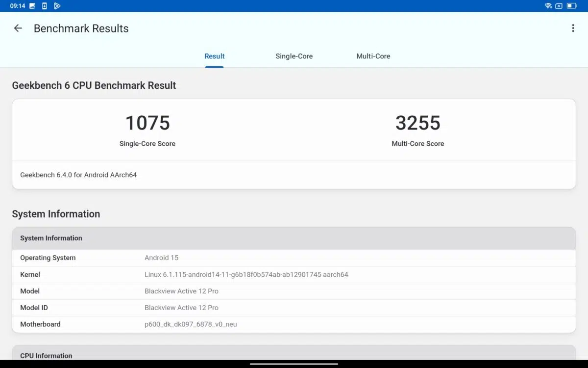Tap the navigation gesture bar at bottom
Screen dimensions: 588x368
coord(294,364)
